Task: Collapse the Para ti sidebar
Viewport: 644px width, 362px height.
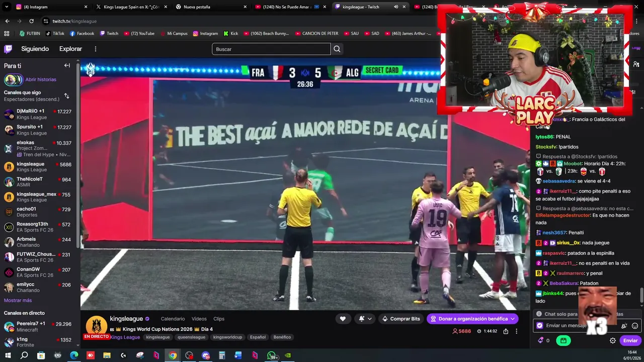Action: pos(67,65)
